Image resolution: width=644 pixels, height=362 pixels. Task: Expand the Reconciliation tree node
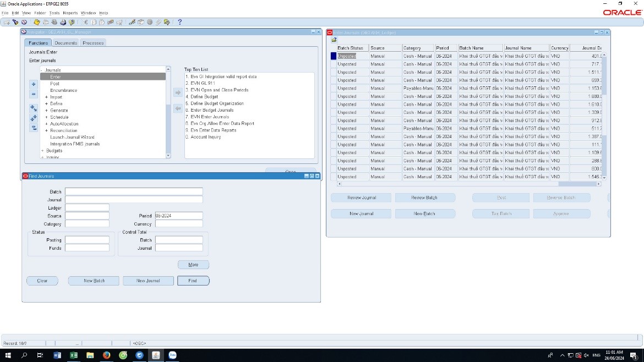click(47, 130)
